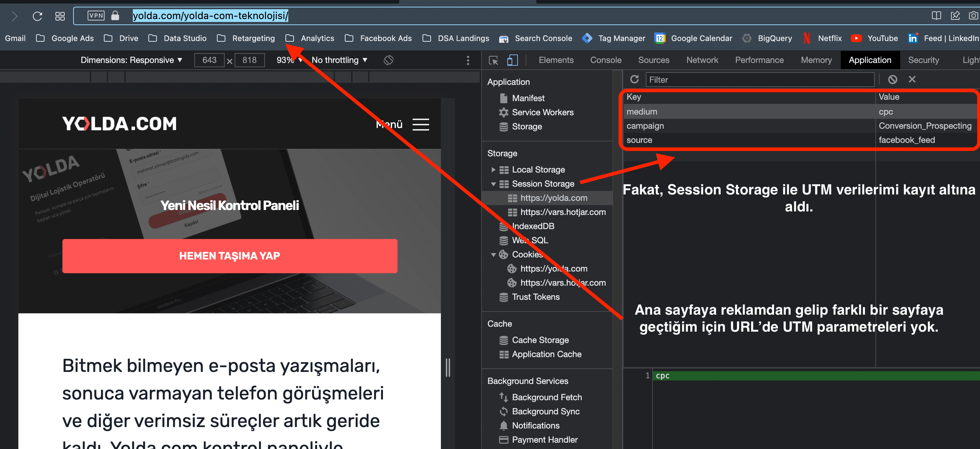Toggle the device emulation toolbar

(x=513, y=60)
